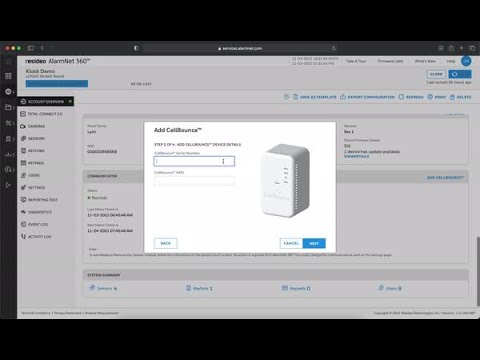Expand the accounts icon in left rail
The width and height of the screenshot is (480, 360).
[x=9, y=91]
